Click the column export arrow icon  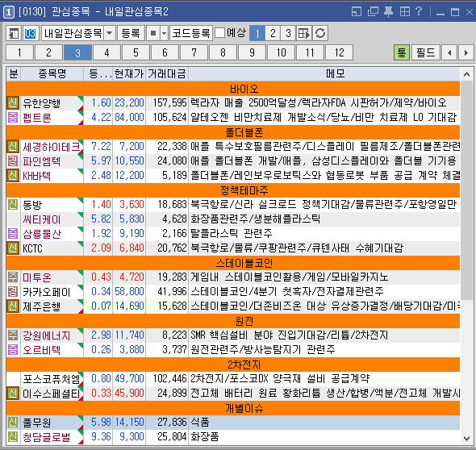[x=304, y=33]
